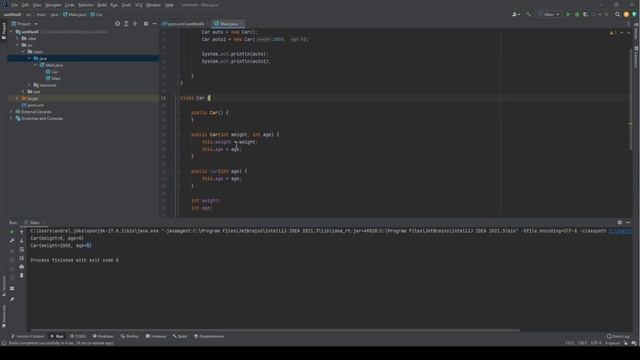Open Project panel gear options
640x360 pixels.
[146, 24]
